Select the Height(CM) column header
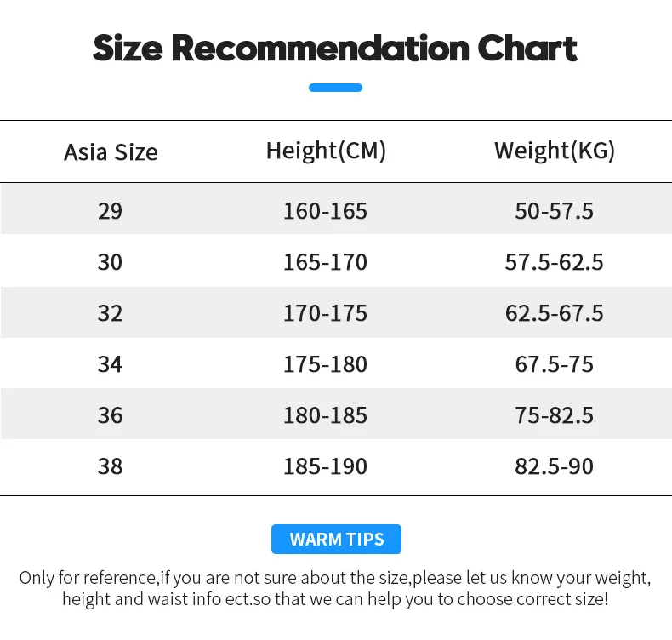Viewport: 672px width, 640px height. tap(326, 151)
